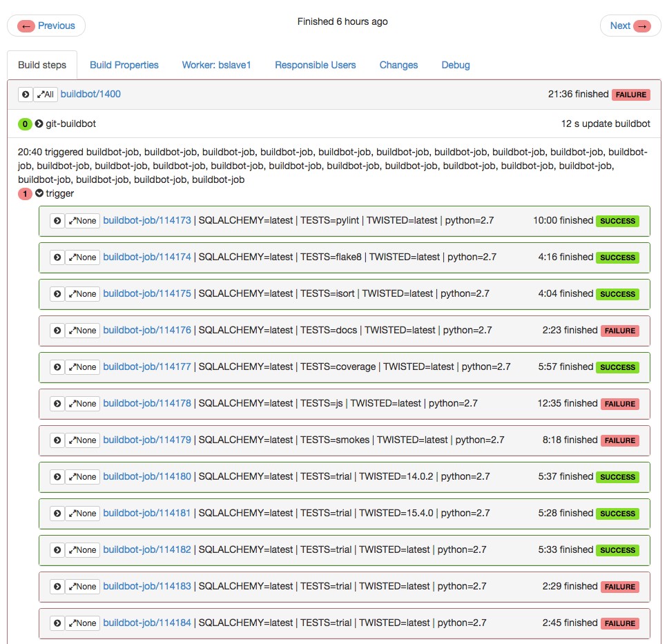Click the Next navigation button
The image size is (667, 644).
pyautogui.click(x=629, y=25)
